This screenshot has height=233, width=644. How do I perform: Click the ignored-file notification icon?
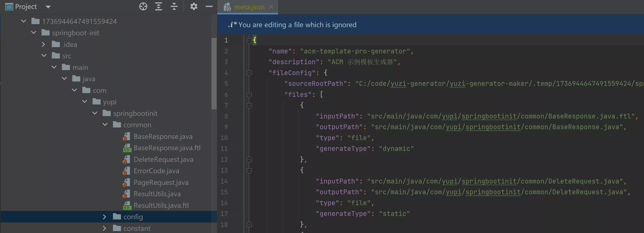(232, 25)
